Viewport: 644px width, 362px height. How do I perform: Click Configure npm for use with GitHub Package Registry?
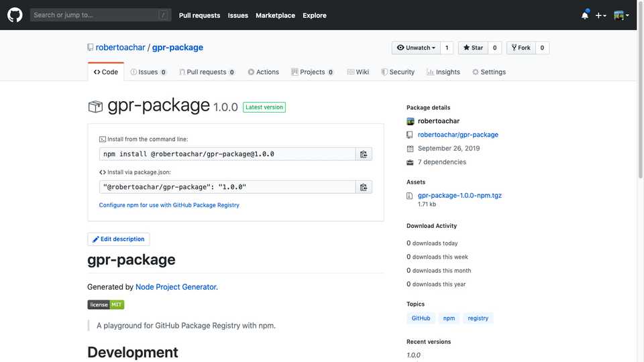click(169, 205)
